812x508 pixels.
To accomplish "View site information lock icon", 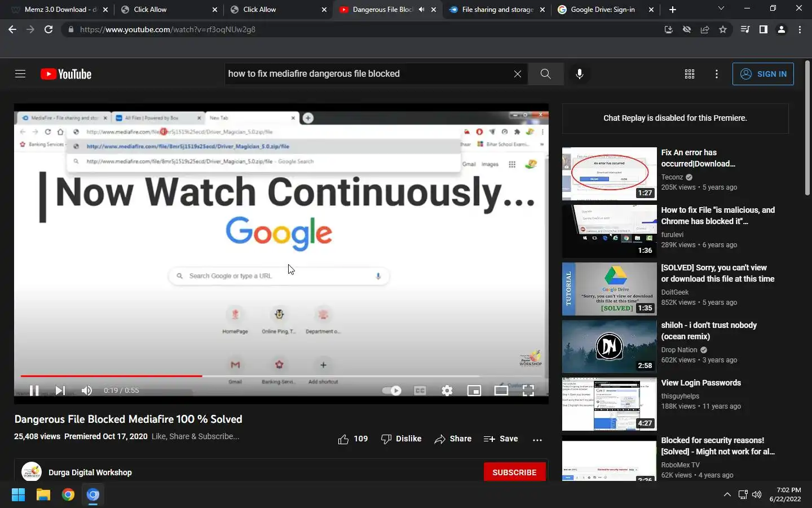I will (x=70, y=29).
